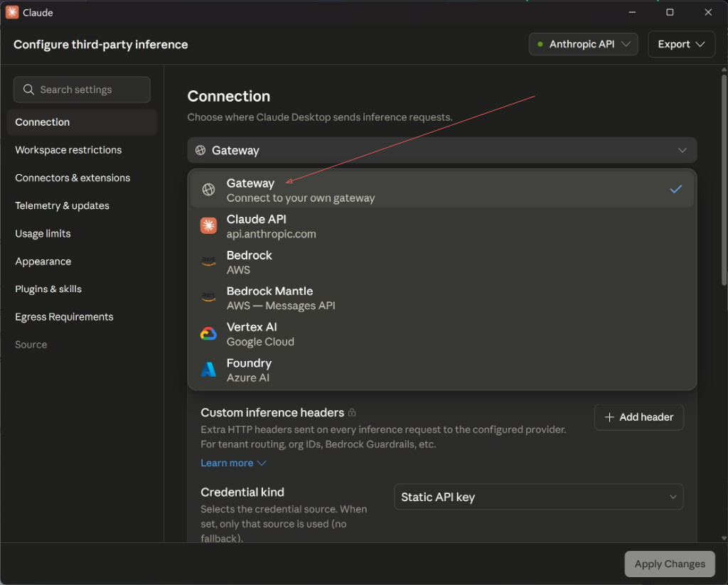
Task: Select Vertex AI Google Cloud option
Action: [442, 334]
